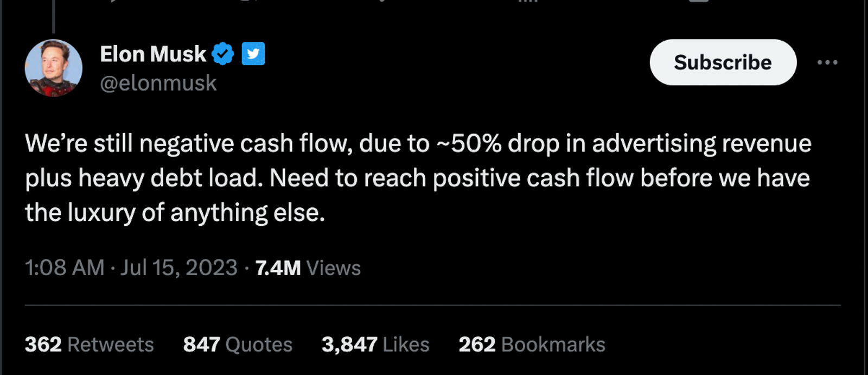The image size is (868, 375).
Task: Click the cut-off share icon at top edge
Action: coord(699,1)
